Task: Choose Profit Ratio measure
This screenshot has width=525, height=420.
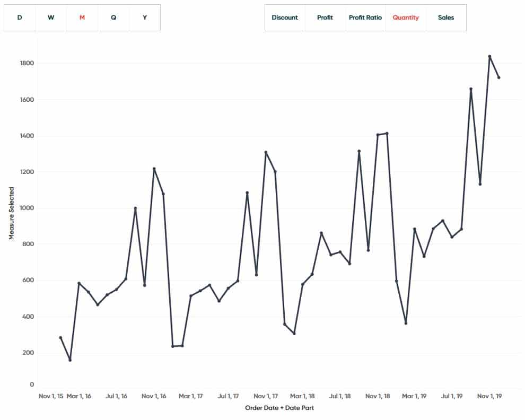Action: tap(365, 17)
